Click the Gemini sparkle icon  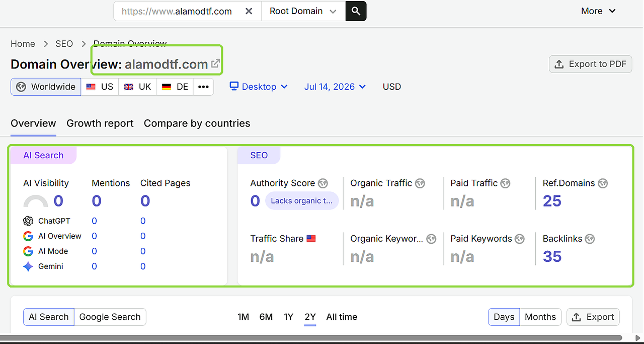tap(28, 266)
